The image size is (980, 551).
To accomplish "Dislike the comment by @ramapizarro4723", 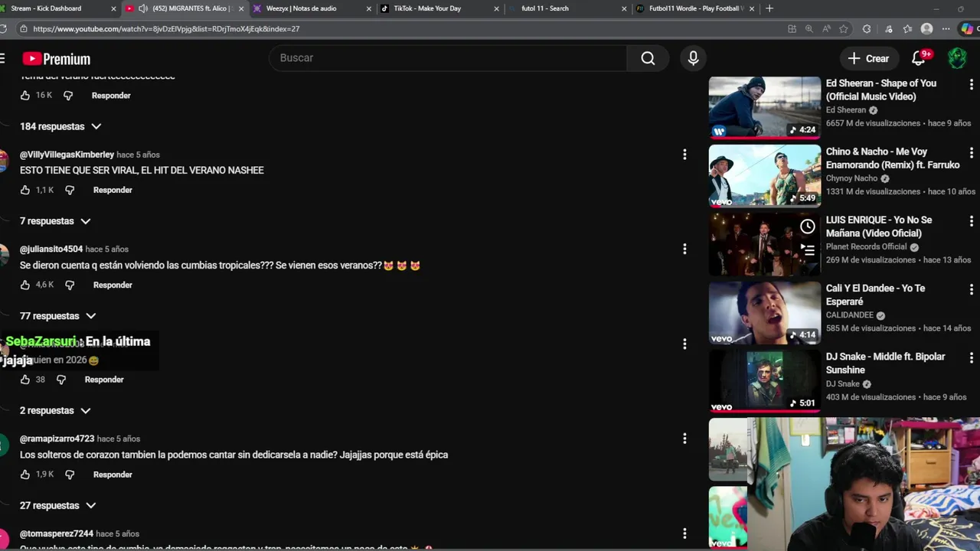I will [70, 474].
